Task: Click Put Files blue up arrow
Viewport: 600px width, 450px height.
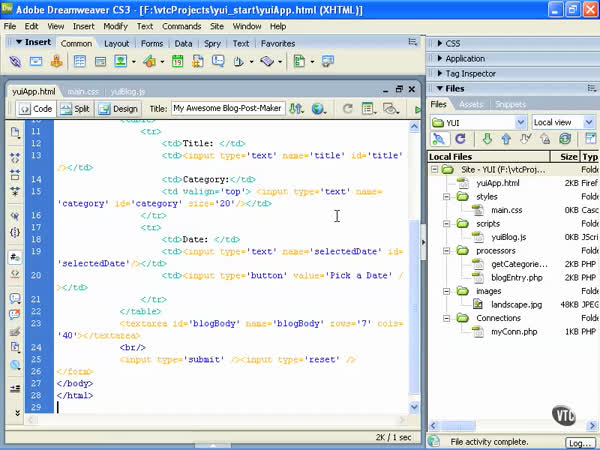Action: pos(507,139)
